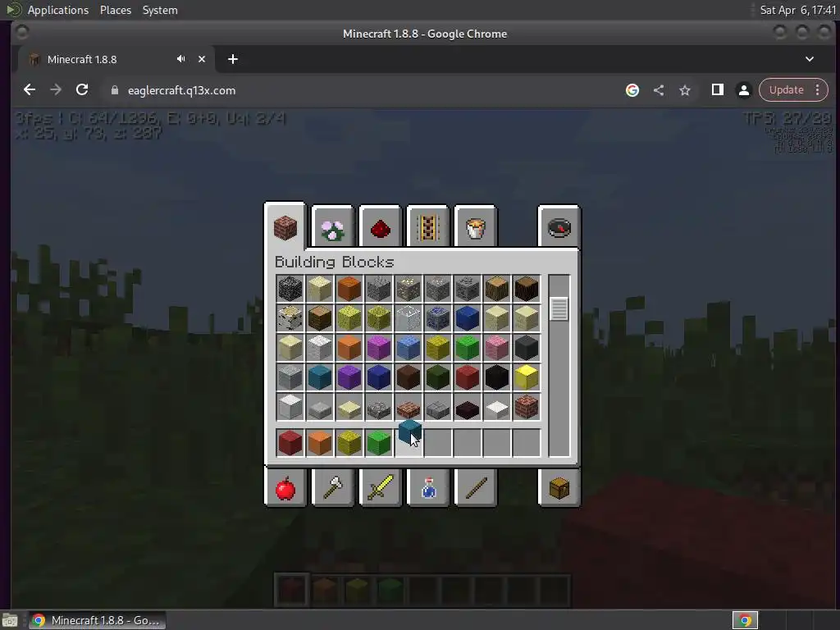840x630 pixels.
Task: Pick the gold ore block
Action: pos(409,289)
